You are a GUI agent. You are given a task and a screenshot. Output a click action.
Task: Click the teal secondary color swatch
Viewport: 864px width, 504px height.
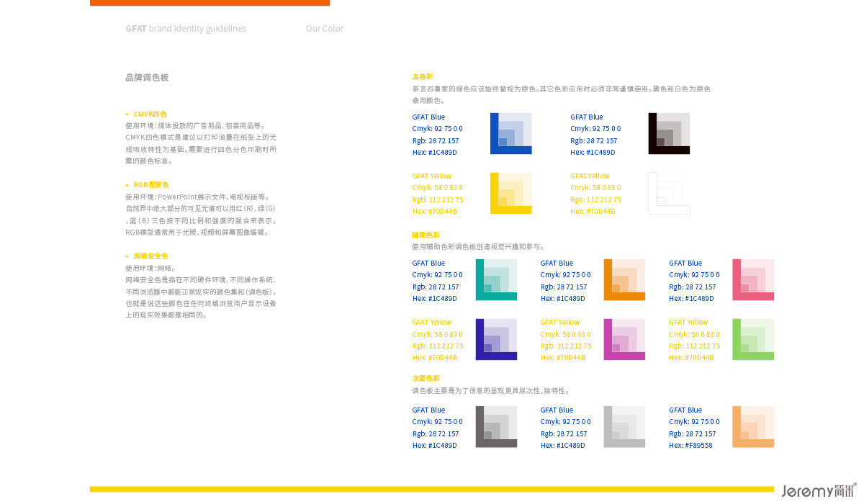coord(496,280)
